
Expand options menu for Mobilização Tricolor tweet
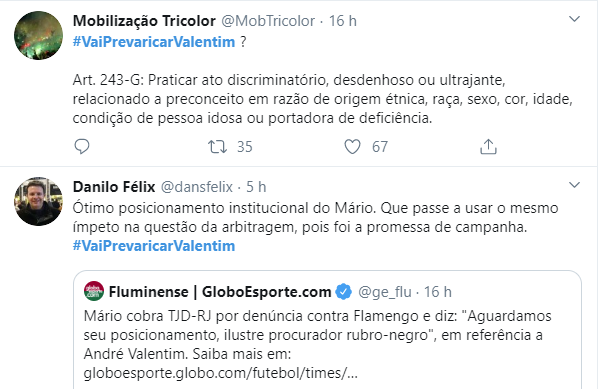(x=574, y=19)
